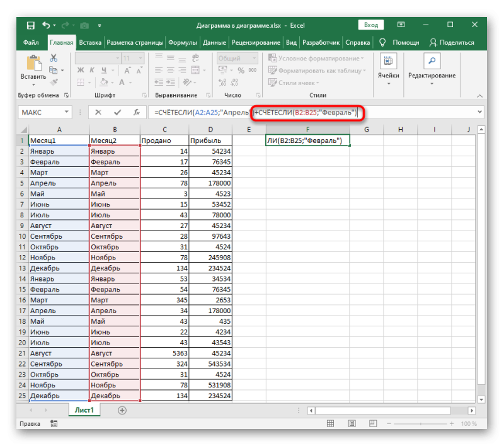Expand the Вставить dropdown arrow
The width and height of the screenshot is (504, 446).
[33, 85]
